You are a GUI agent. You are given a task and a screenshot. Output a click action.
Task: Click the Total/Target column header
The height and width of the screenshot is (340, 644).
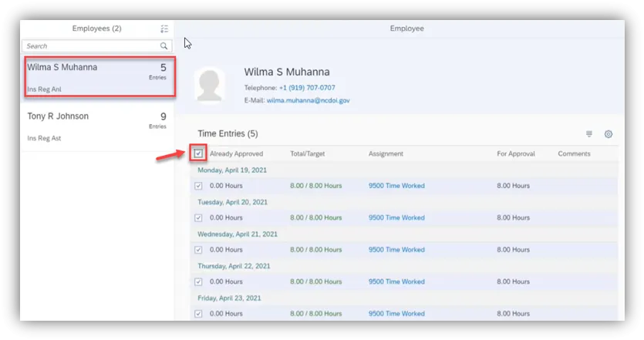pyautogui.click(x=307, y=154)
